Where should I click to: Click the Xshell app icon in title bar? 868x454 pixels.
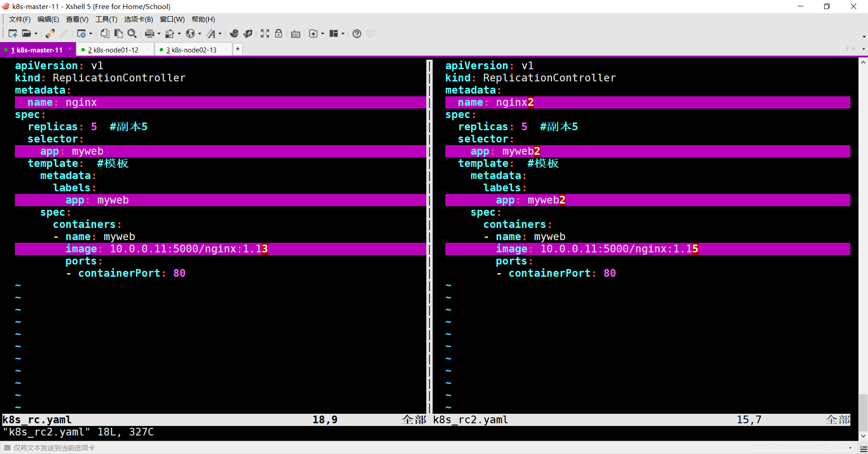pos(5,6)
